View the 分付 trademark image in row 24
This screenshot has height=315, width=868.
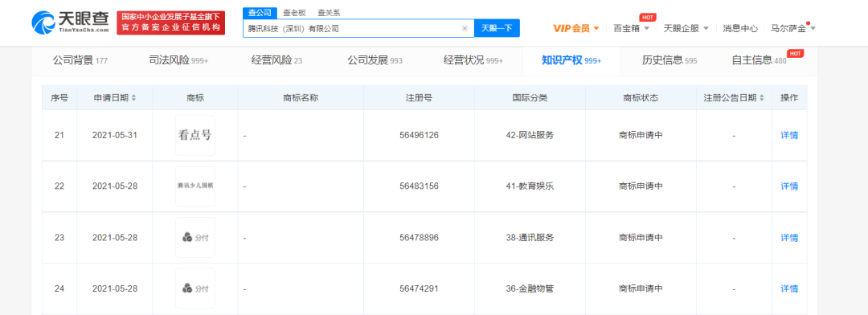coord(194,288)
